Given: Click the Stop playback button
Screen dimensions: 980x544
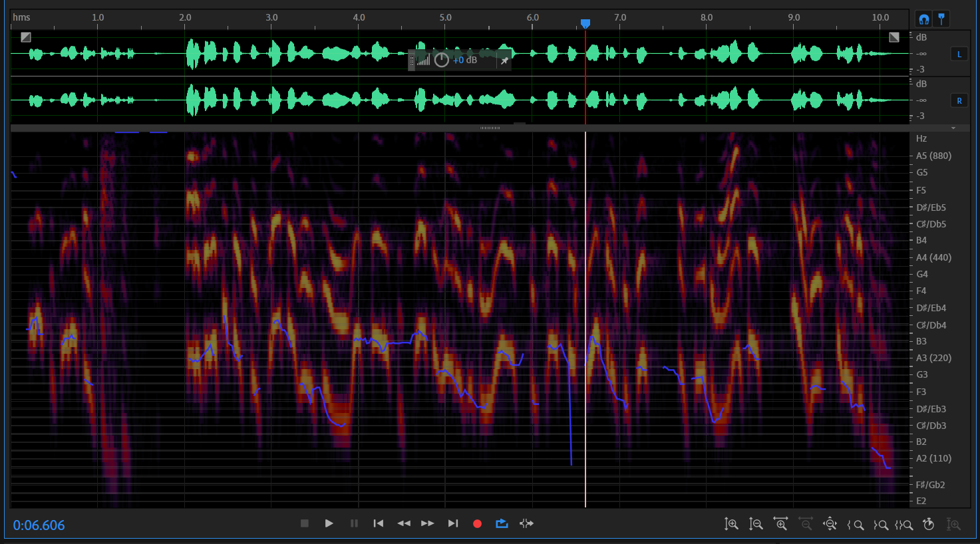Looking at the screenshot, I should click(x=305, y=523).
